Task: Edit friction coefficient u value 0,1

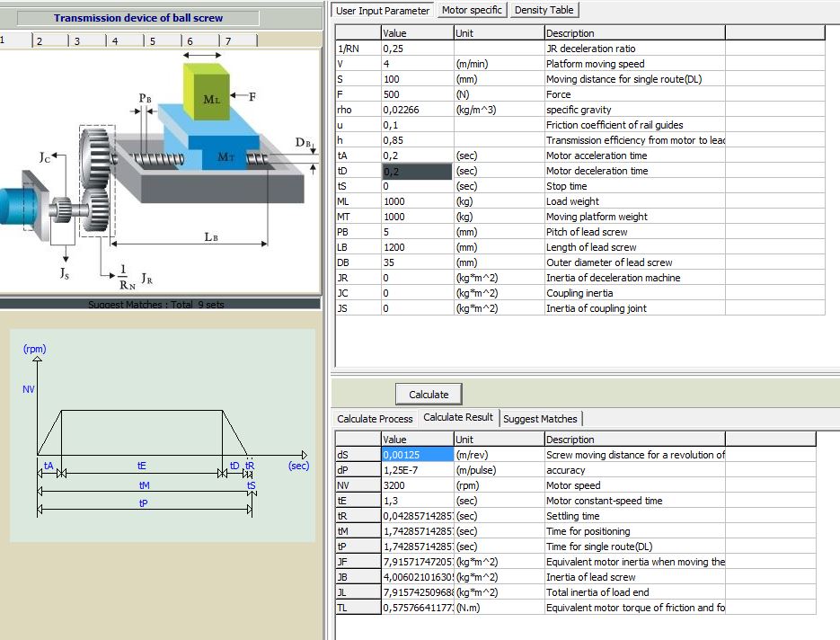Action: point(418,125)
